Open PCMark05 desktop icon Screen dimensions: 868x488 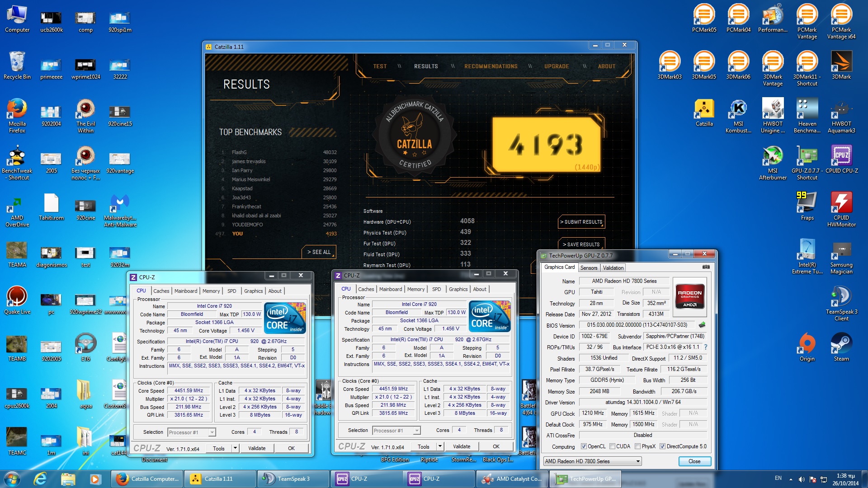(x=704, y=19)
